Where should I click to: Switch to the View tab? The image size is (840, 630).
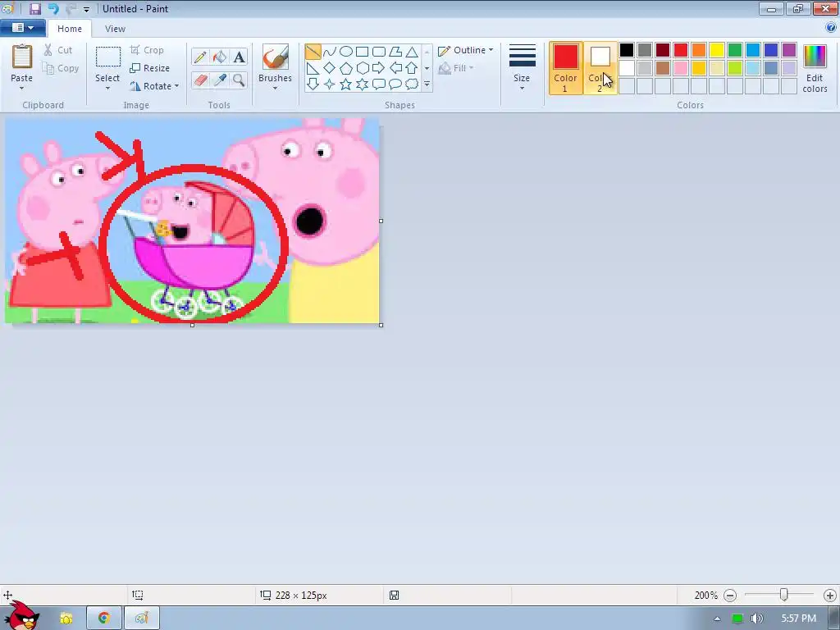coord(115,29)
